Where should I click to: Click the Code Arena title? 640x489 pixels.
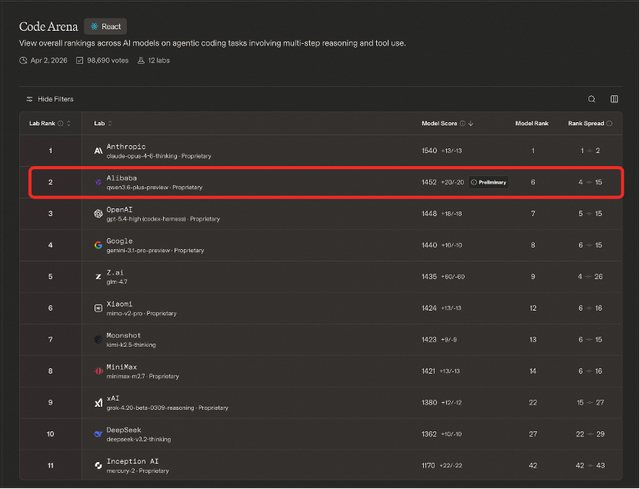[x=49, y=26]
